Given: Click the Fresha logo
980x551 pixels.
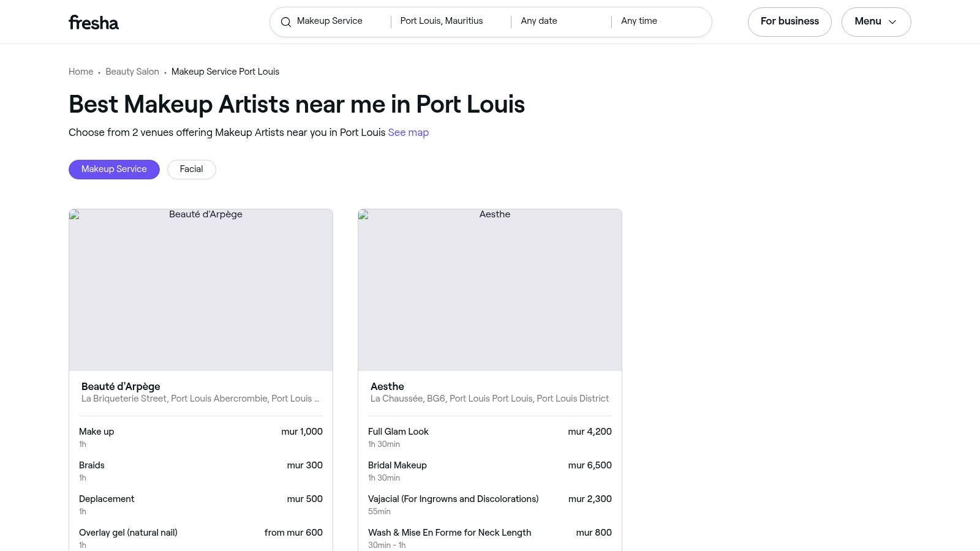Looking at the screenshot, I should click(93, 22).
